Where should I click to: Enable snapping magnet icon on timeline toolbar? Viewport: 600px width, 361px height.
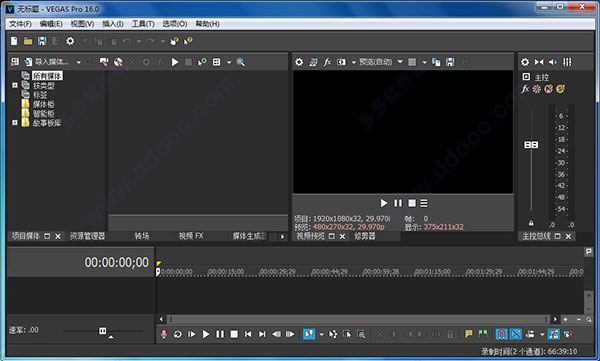pyautogui.click(x=501, y=334)
